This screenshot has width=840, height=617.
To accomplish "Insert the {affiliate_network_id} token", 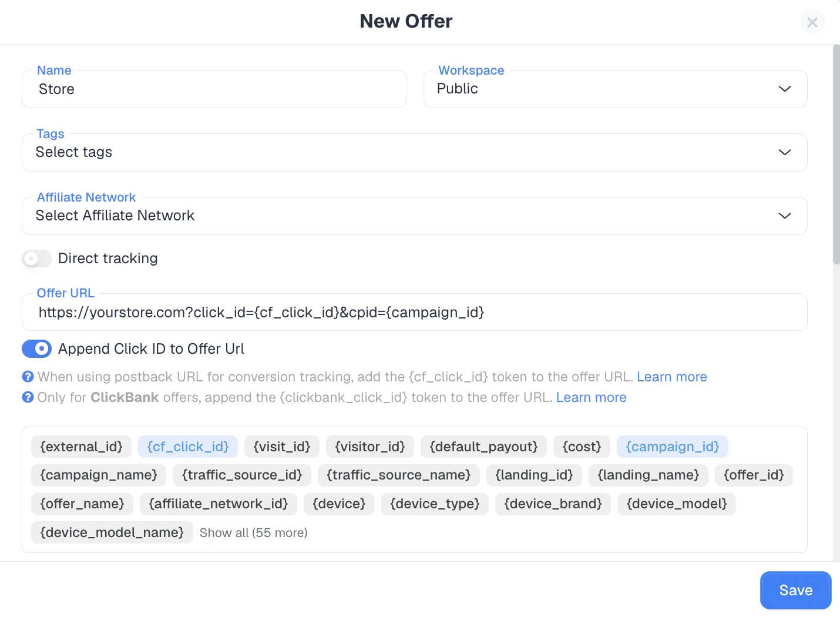I will [219, 504].
